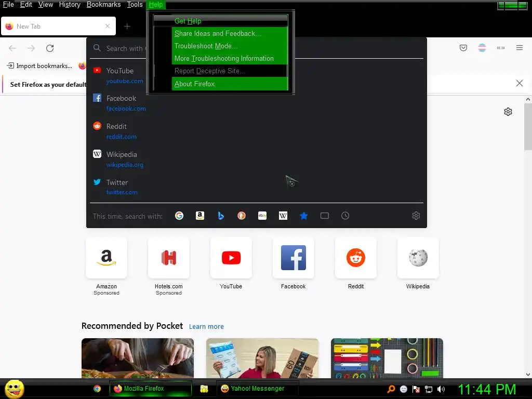The width and height of the screenshot is (532, 399).
Task: Open the Hotels.com sponsored tile
Action: pyautogui.click(x=169, y=258)
